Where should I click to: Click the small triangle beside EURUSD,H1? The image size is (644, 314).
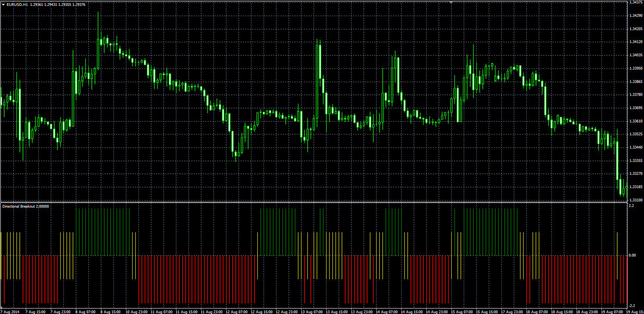3,4
